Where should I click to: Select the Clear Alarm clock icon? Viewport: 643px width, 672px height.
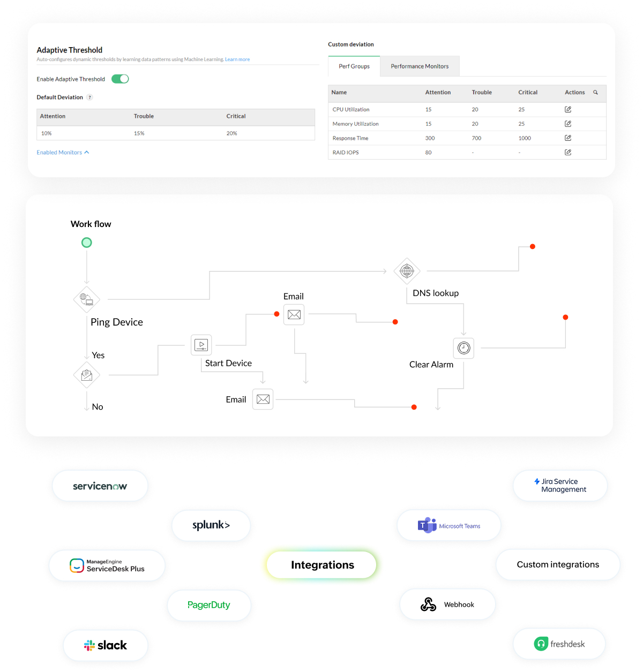tap(464, 348)
